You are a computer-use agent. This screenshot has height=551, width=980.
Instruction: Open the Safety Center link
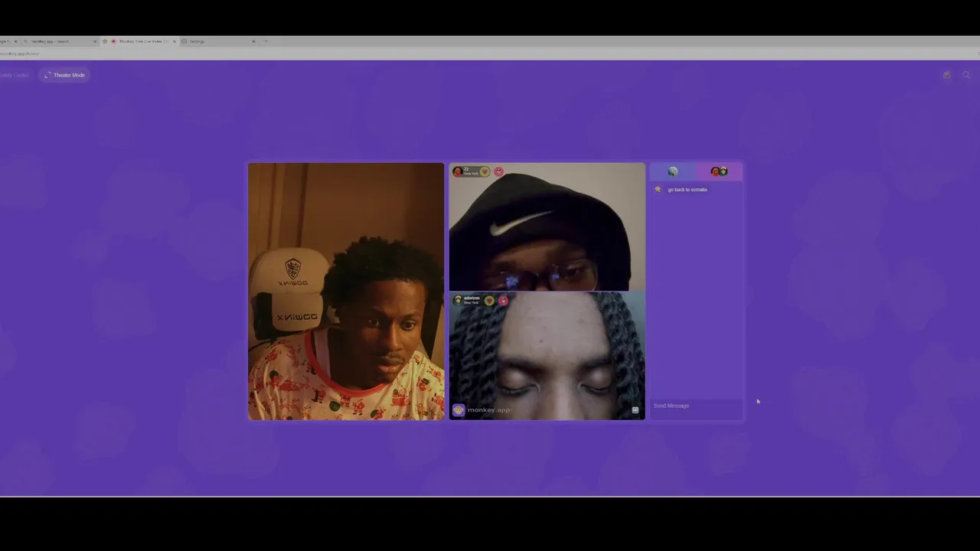pyautogui.click(x=14, y=75)
